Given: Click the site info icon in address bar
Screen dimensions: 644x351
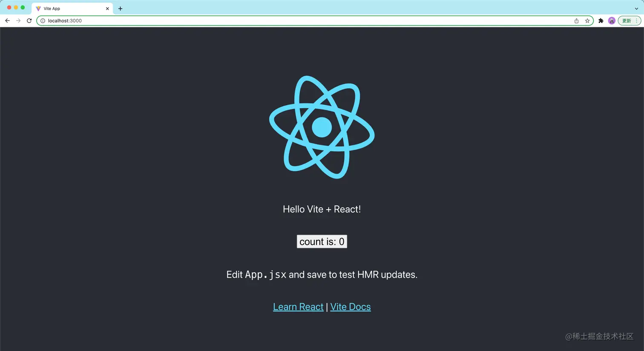Looking at the screenshot, I should pos(43,20).
